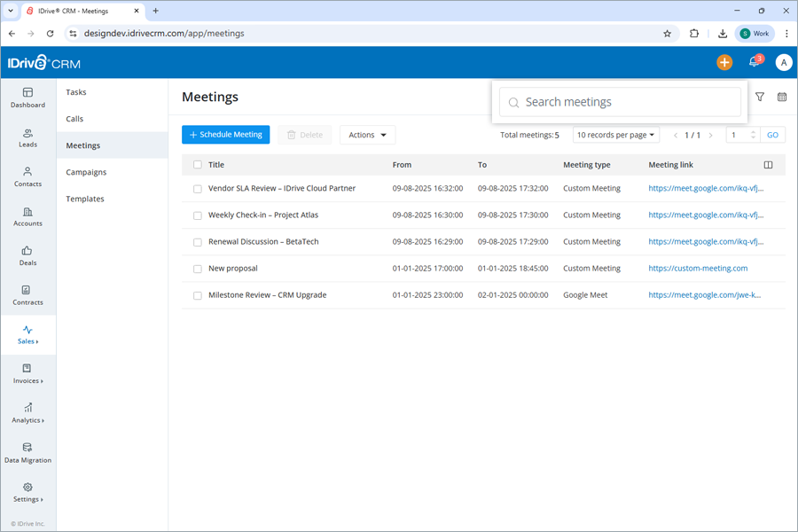This screenshot has width=798, height=532.
Task: Select Leads in the left sidebar
Action: (x=27, y=139)
